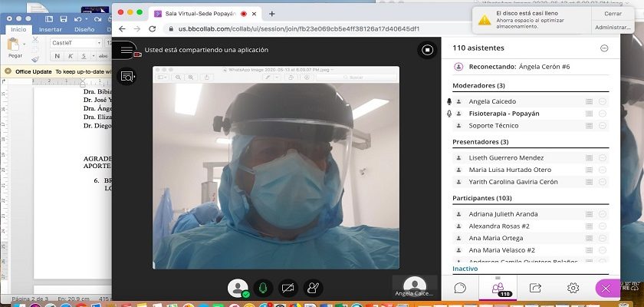The image size is (644, 307).
Task: Open attendee controls for Fisioterapia - Popayán
Action: pos(603,114)
